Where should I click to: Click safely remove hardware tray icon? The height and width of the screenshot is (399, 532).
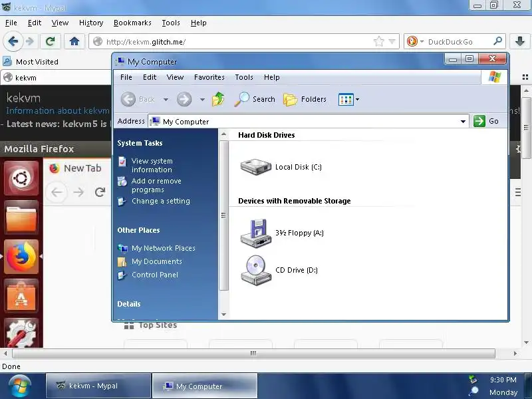point(473,379)
